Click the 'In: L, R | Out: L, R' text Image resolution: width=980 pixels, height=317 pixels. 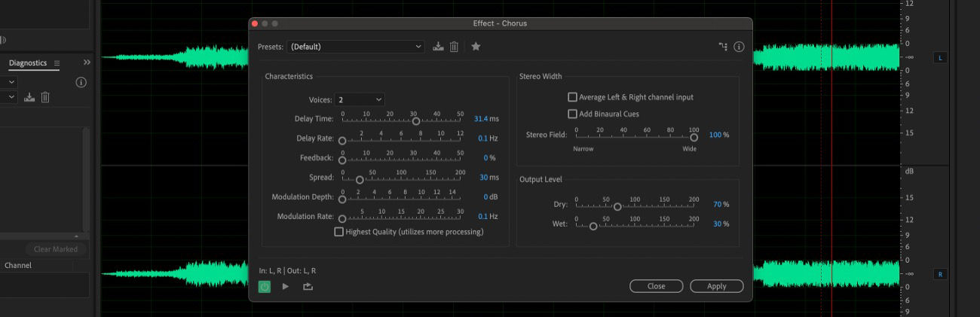coord(287,270)
